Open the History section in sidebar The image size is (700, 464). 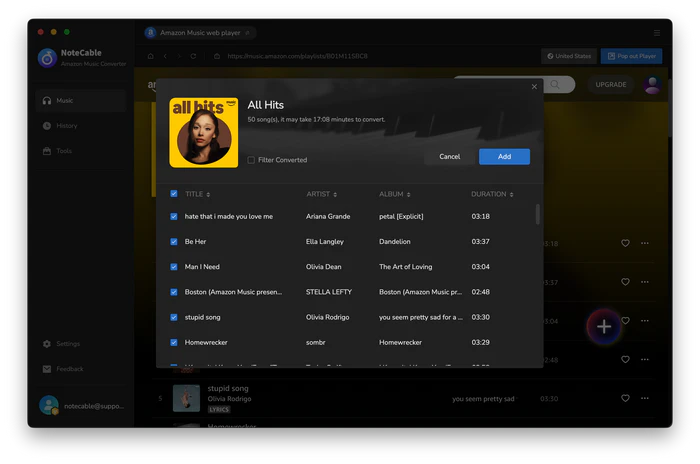[x=81, y=125]
